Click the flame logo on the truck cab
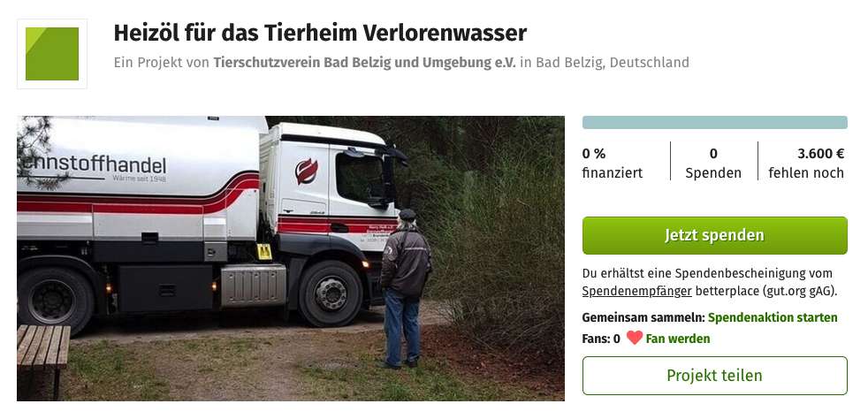The height and width of the screenshot is (419, 868). [306, 171]
